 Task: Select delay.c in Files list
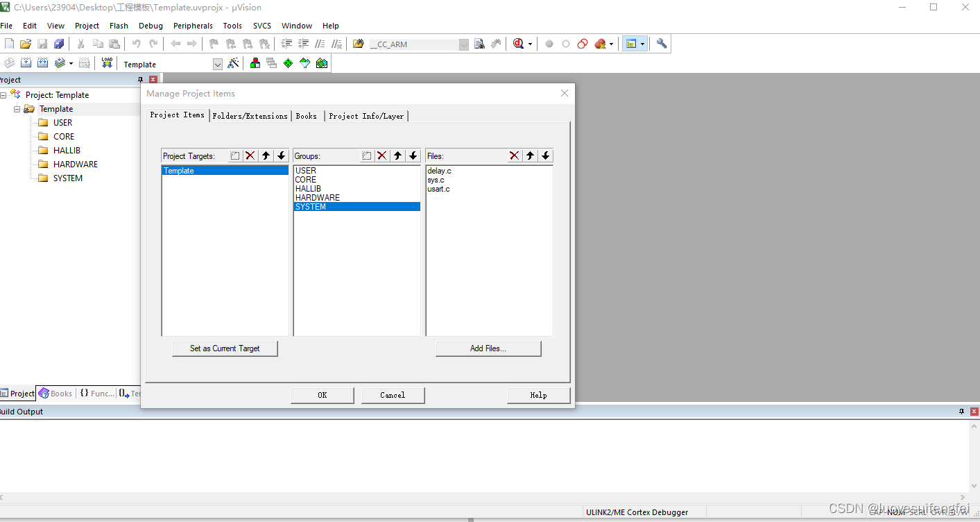440,171
